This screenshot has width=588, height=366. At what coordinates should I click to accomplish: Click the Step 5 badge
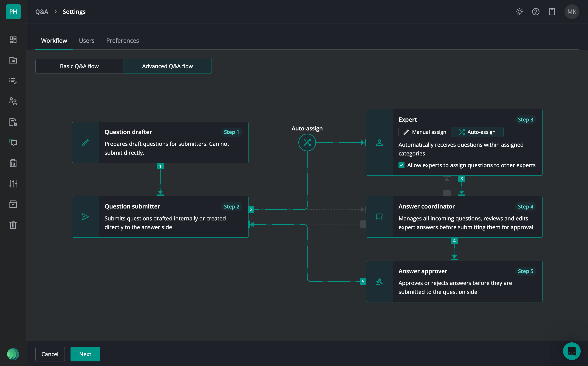525,271
